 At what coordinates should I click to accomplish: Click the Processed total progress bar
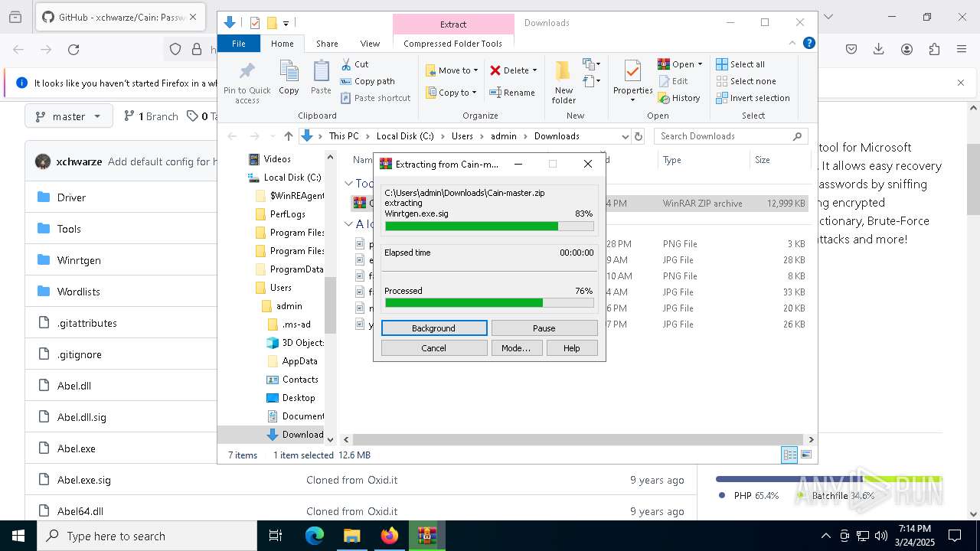[489, 303]
